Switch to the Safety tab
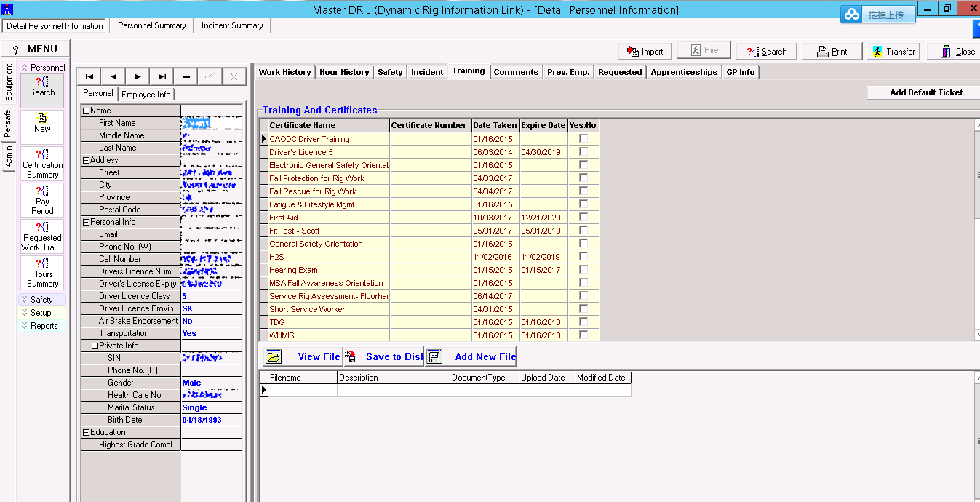980x502 pixels. coord(390,72)
